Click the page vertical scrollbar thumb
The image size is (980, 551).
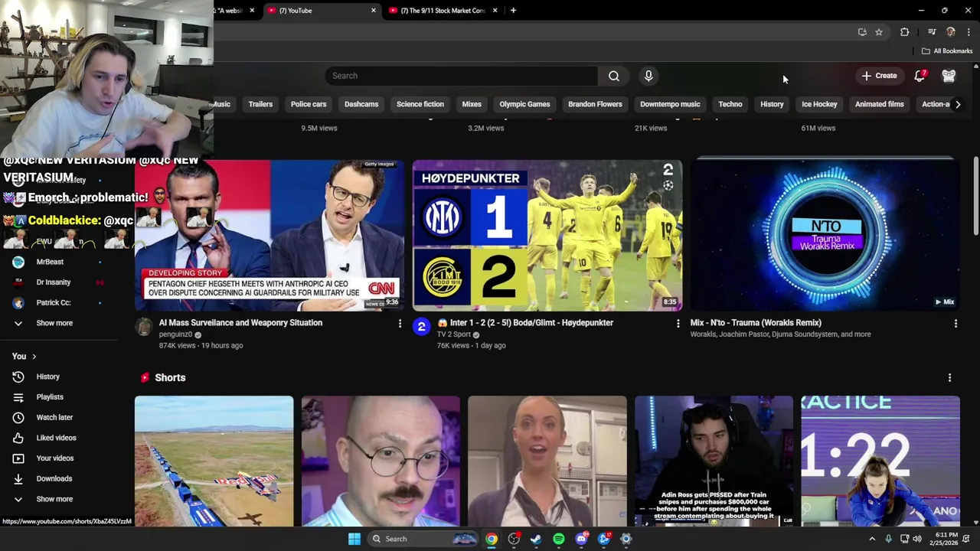pos(975,196)
